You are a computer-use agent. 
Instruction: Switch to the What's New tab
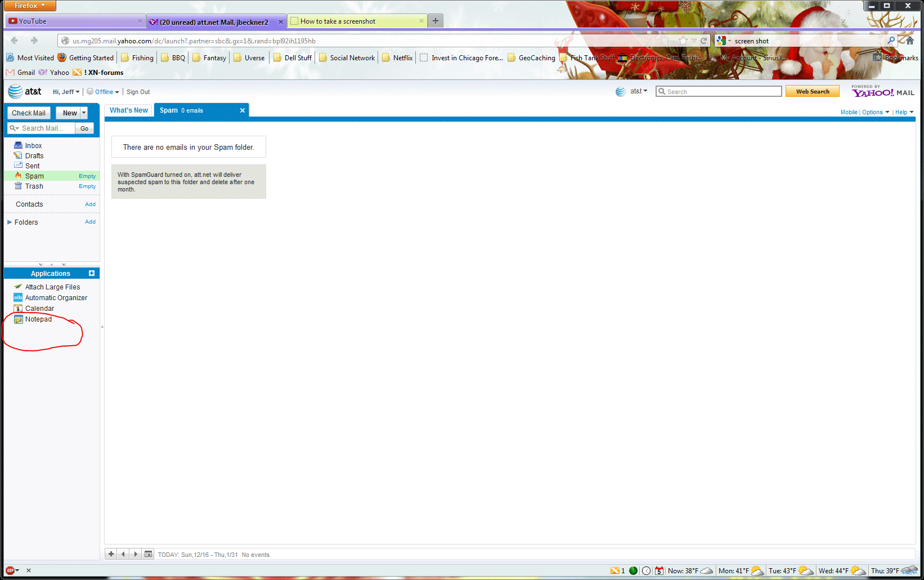(x=129, y=110)
